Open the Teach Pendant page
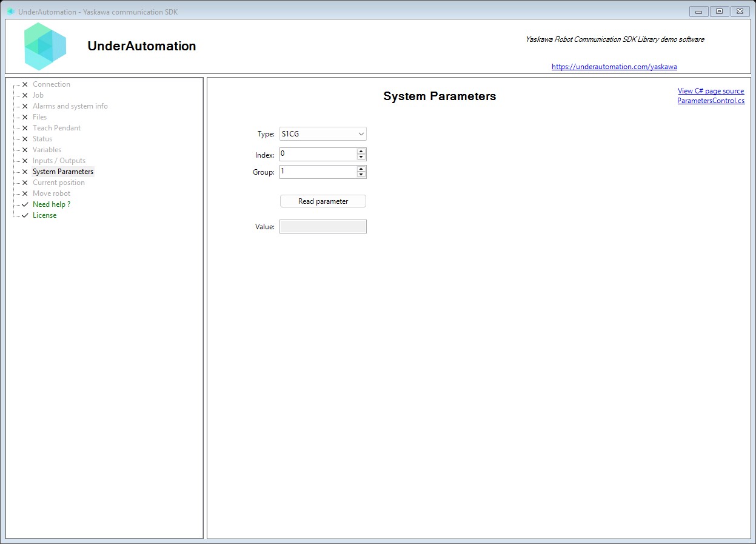 point(56,128)
